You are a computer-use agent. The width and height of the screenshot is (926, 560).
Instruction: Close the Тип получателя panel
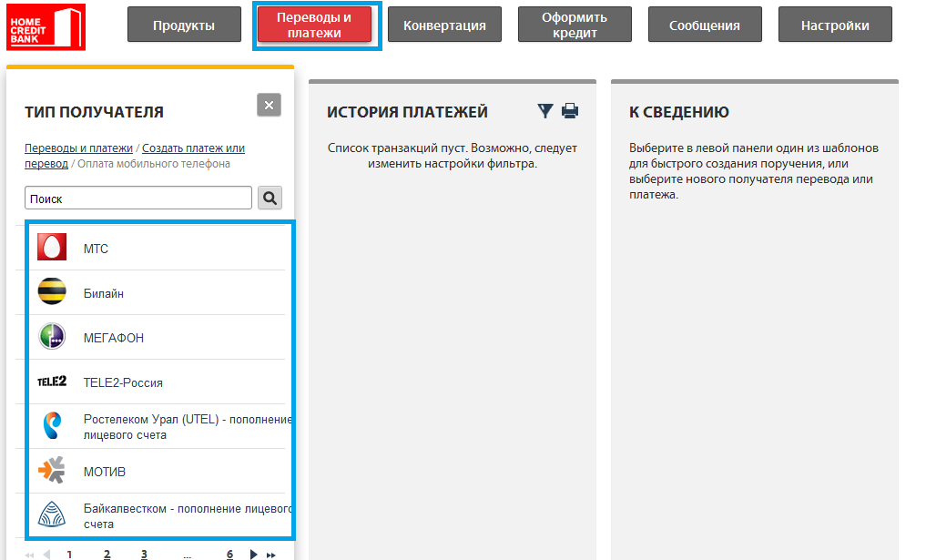269,105
